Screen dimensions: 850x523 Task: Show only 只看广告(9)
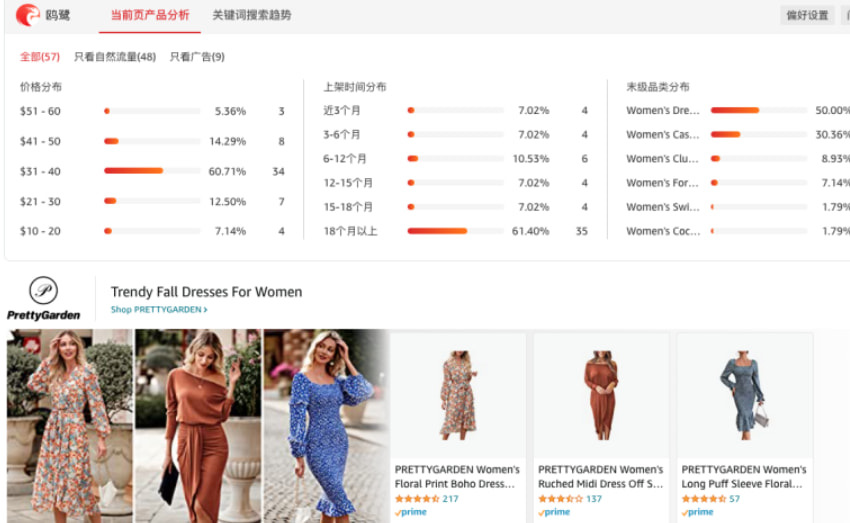click(197, 56)
